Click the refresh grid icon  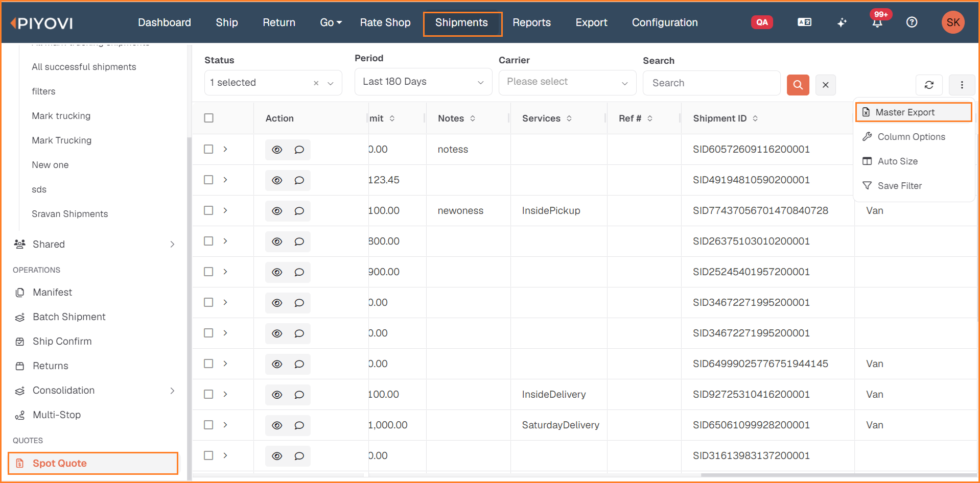(929, 85)
